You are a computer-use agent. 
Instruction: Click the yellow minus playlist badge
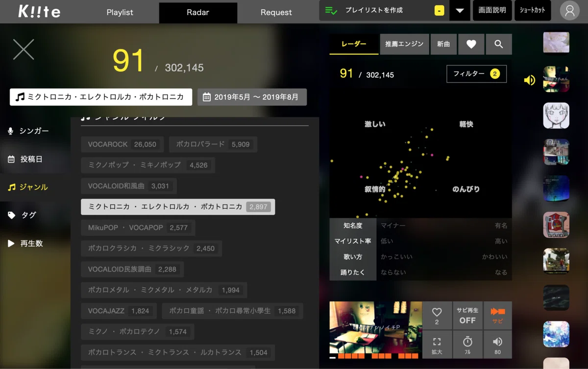point(439,11)
